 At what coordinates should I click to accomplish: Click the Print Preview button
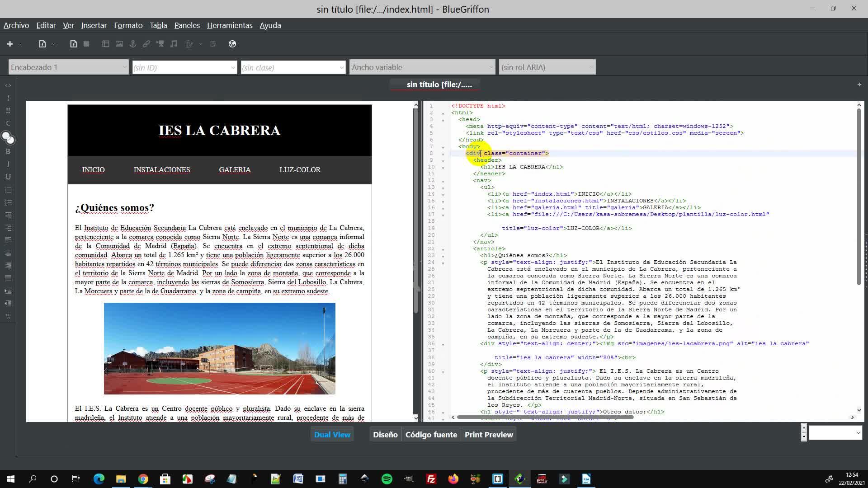coord(488,435)
